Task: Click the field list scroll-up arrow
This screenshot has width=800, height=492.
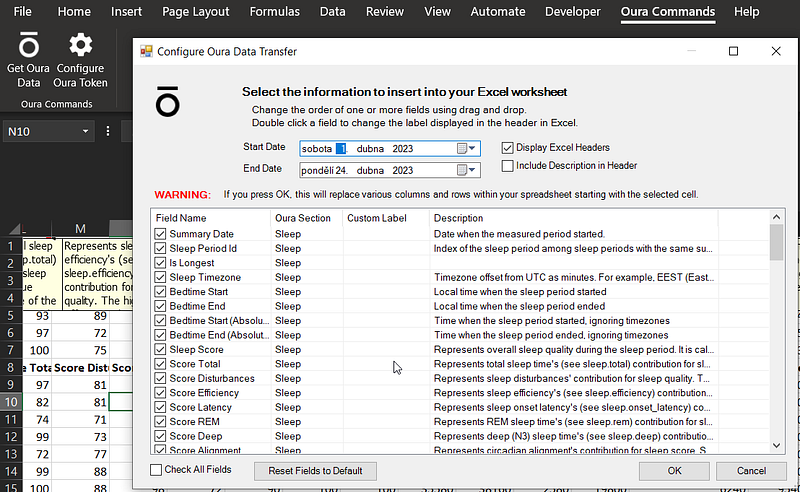Action: click(777, 217)
